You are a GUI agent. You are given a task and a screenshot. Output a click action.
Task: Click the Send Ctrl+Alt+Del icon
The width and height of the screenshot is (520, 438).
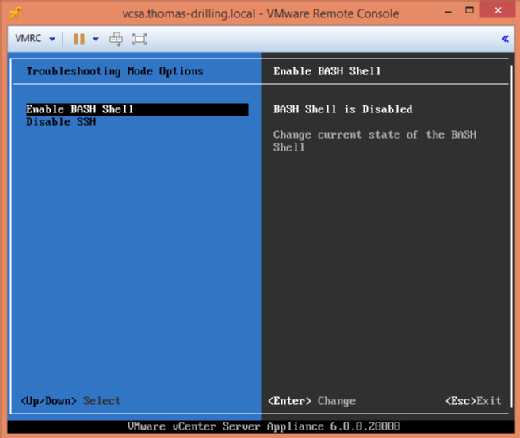pos(116,39)
